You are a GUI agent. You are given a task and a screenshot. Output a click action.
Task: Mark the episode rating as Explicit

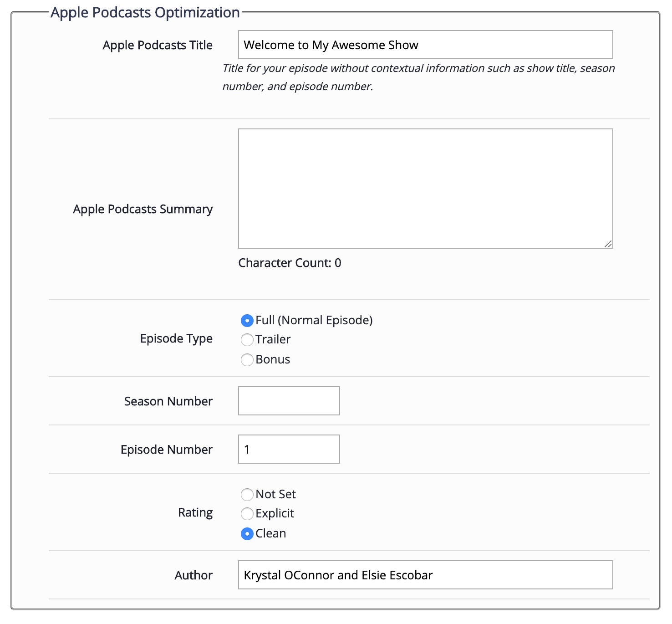247,514
